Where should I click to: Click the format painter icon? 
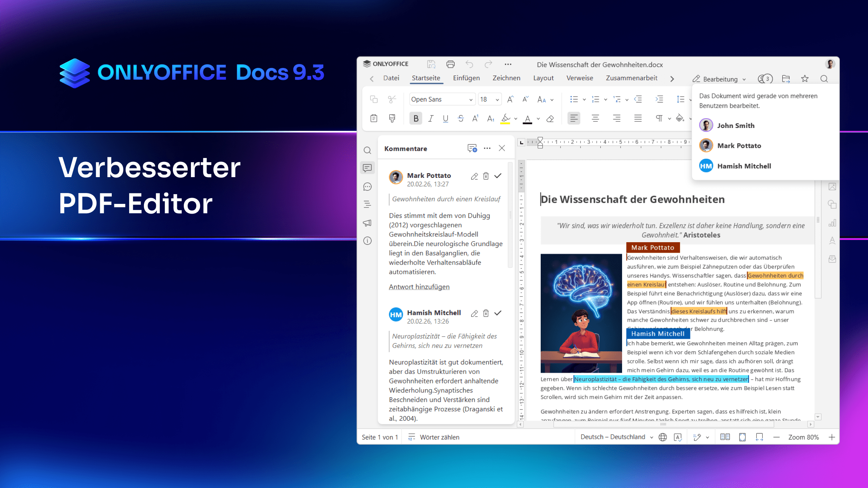tap(392, 118)
